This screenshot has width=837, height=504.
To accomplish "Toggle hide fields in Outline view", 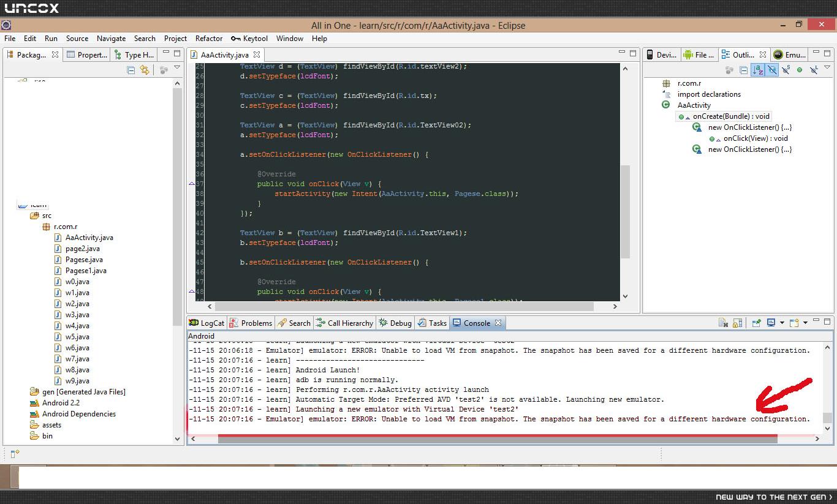I will tap(772, 70).
